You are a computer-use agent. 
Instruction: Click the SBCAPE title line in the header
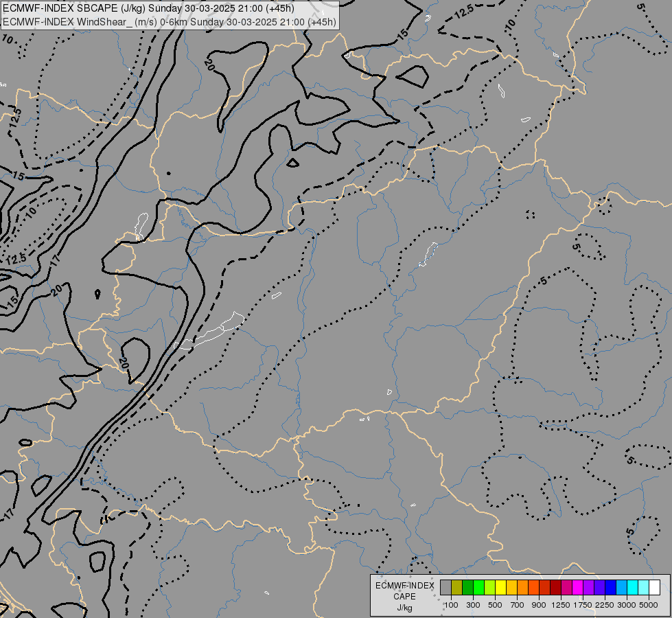click(x=148, y=8)
